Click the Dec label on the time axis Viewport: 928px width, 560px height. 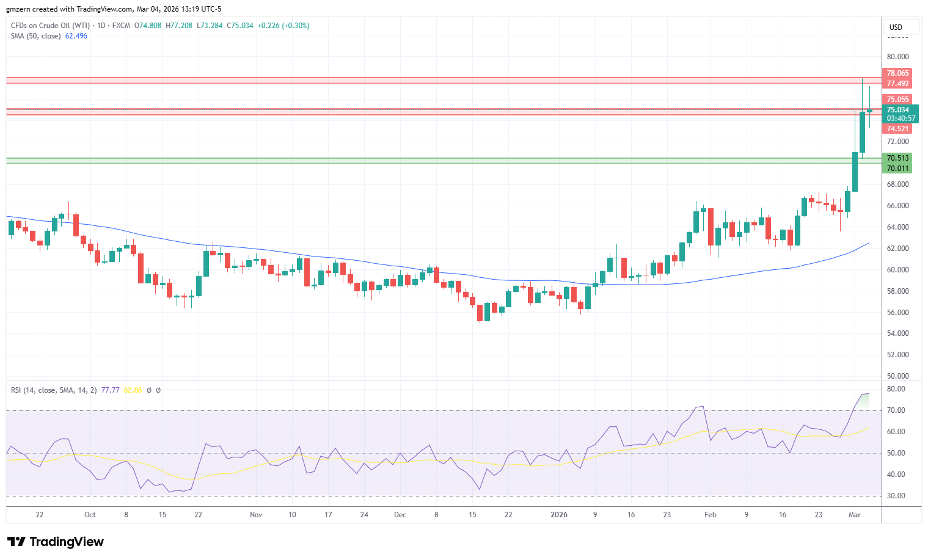coord(400,515)
